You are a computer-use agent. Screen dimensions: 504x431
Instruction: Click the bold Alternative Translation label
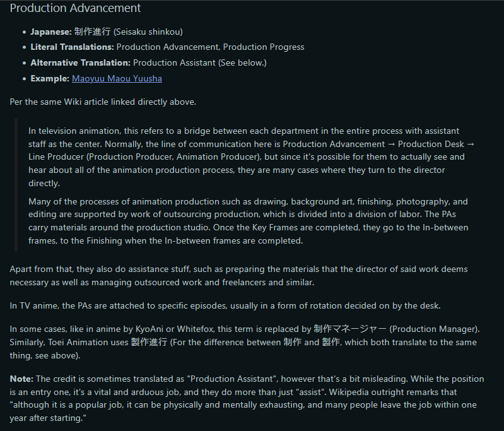80,62
